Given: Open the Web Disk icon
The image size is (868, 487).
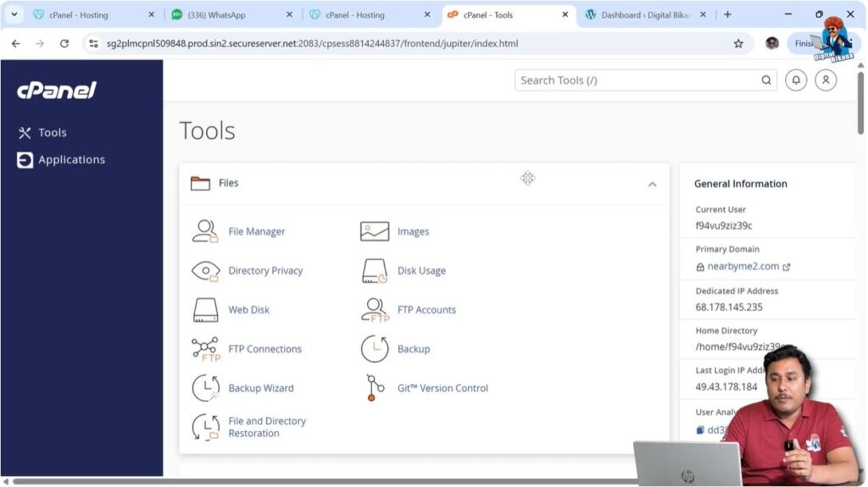Looking at the screenshot, I should click(205, 310).
